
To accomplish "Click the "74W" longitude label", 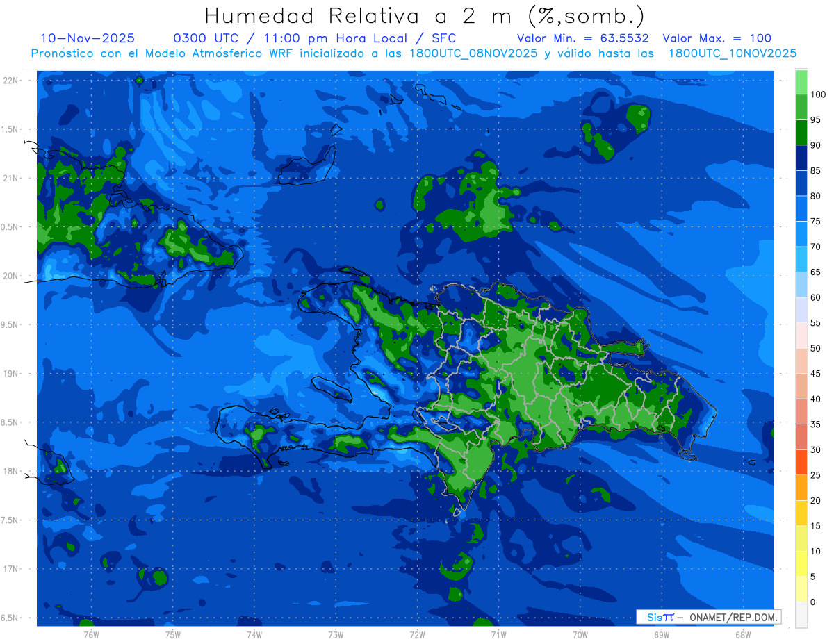I will (x=254, y=635).
